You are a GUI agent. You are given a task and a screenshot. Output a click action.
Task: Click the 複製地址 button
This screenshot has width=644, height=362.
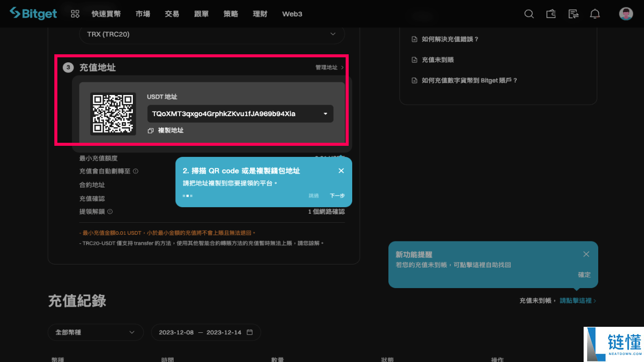[166, 131]
